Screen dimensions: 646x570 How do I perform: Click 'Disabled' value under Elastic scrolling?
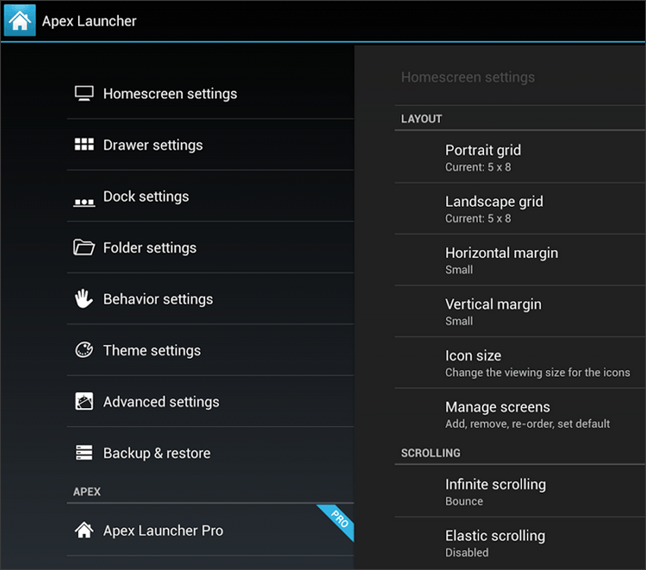[x=467, y=553]
